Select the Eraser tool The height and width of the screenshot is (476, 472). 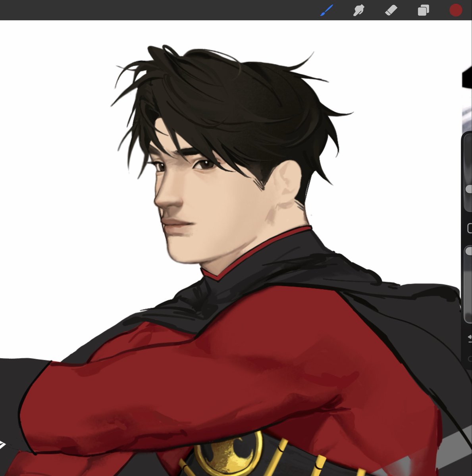pyautogui.click(x=391, y=10)
